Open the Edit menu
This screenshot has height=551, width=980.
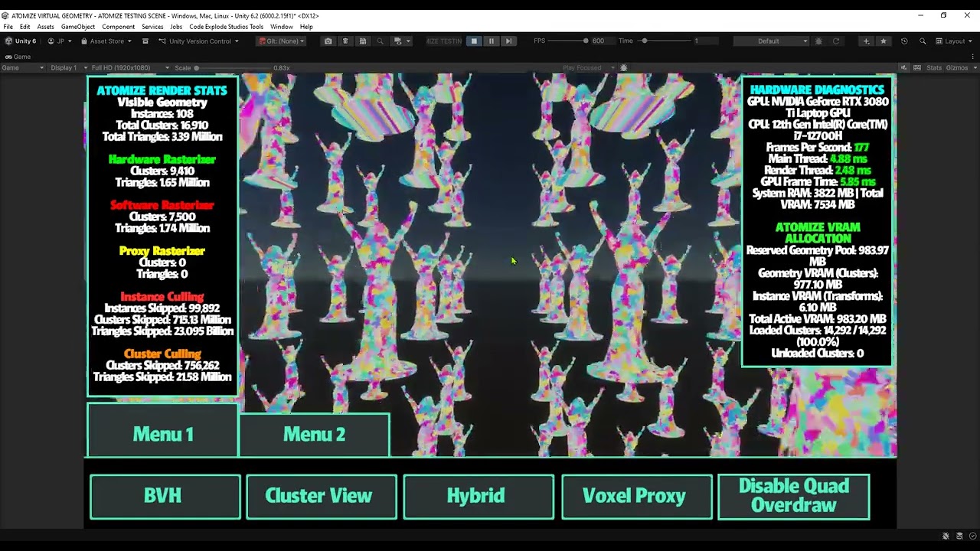24,27
